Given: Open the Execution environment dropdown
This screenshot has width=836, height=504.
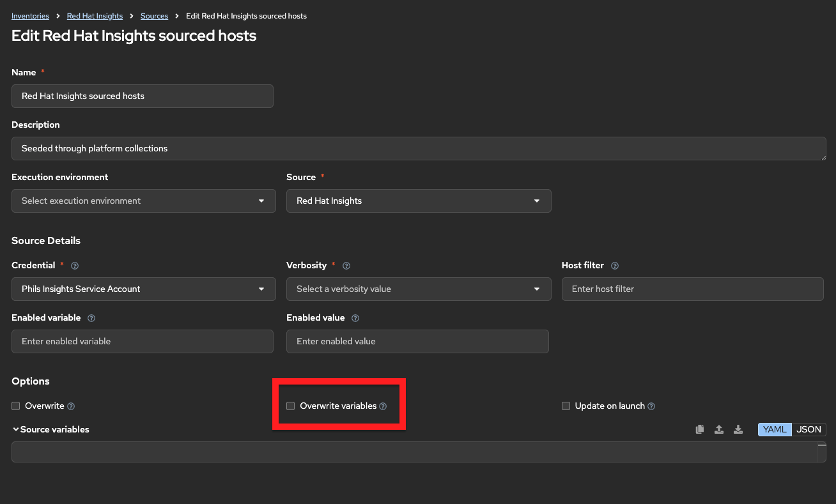Looking at the screenshot, I should point(144,201).
